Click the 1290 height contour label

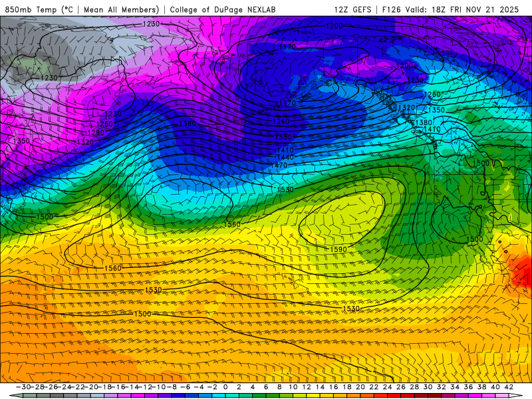pyautogui.click(x=96, y=132)
